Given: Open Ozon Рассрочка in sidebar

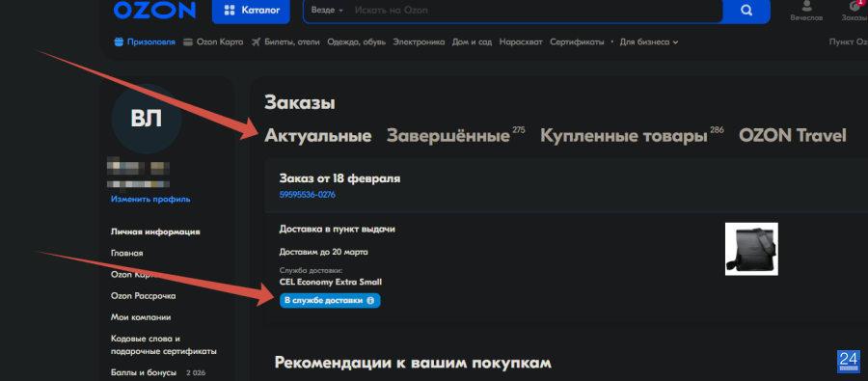Looking at the screenshot, I should click(144, 296).
